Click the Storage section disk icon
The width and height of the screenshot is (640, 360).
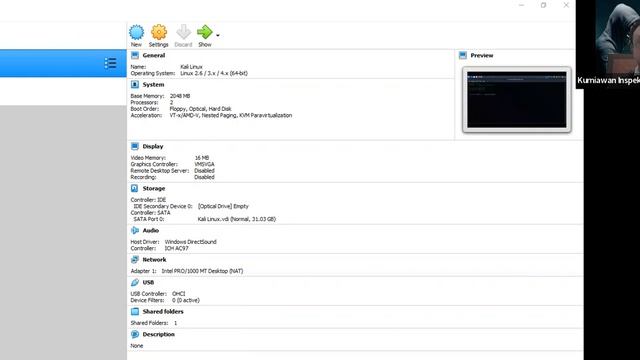[135, 188]
